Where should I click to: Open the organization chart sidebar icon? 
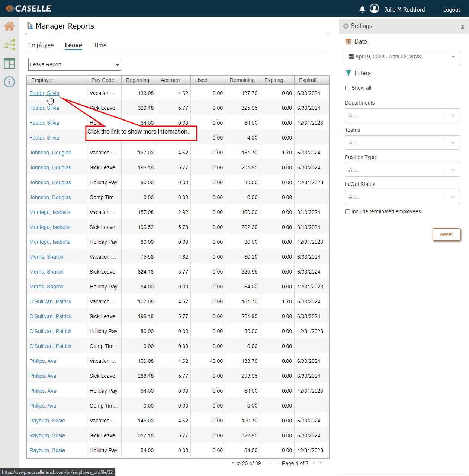(x=9, y=45)
